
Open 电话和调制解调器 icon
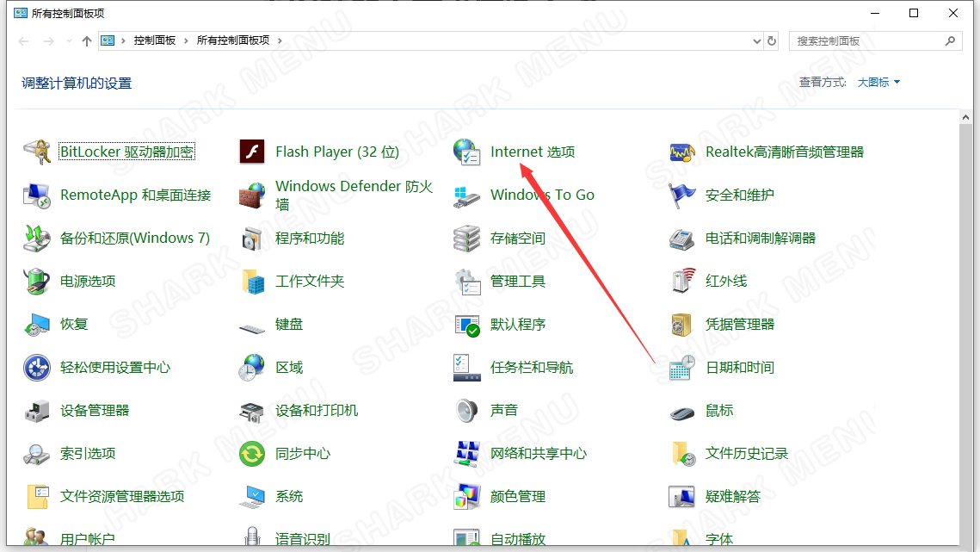(x=682, y=239)
